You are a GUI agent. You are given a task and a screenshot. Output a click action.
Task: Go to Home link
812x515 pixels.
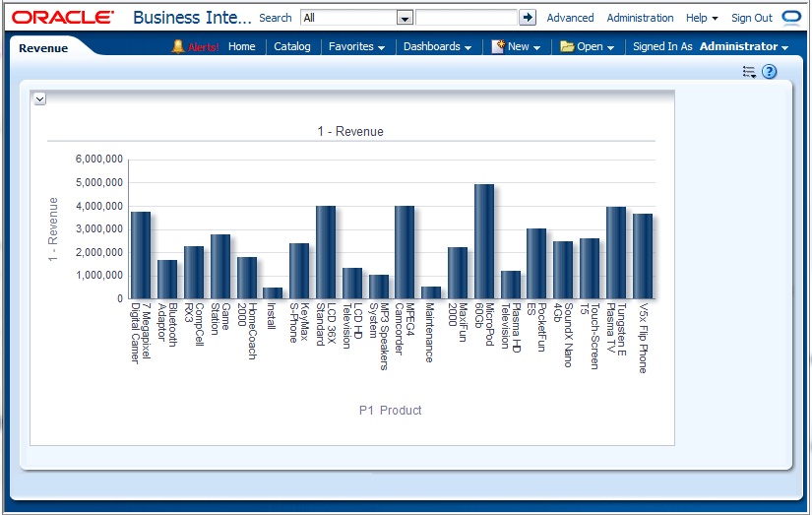[x=241, y=46]
